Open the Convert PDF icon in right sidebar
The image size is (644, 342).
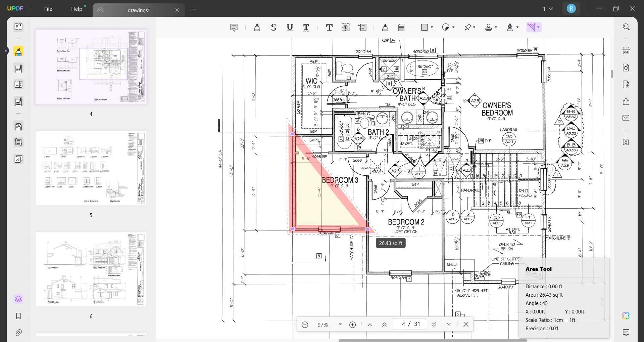coord(626,68)
